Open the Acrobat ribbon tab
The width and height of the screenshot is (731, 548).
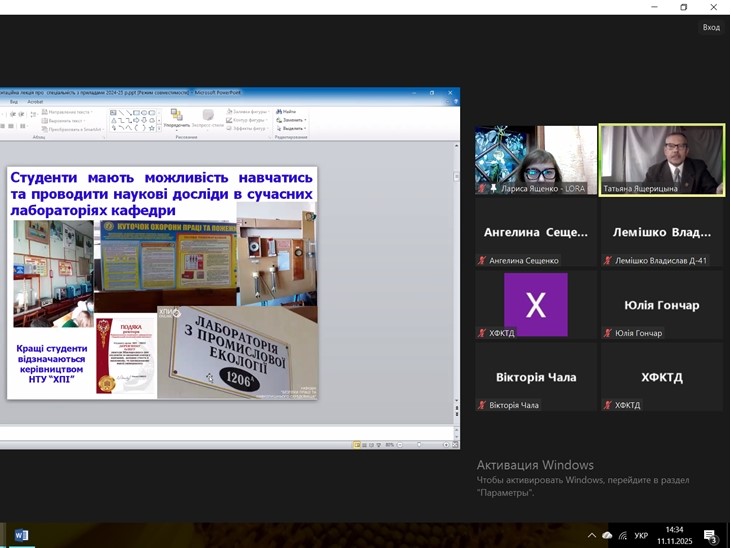[x=35, y=101]
